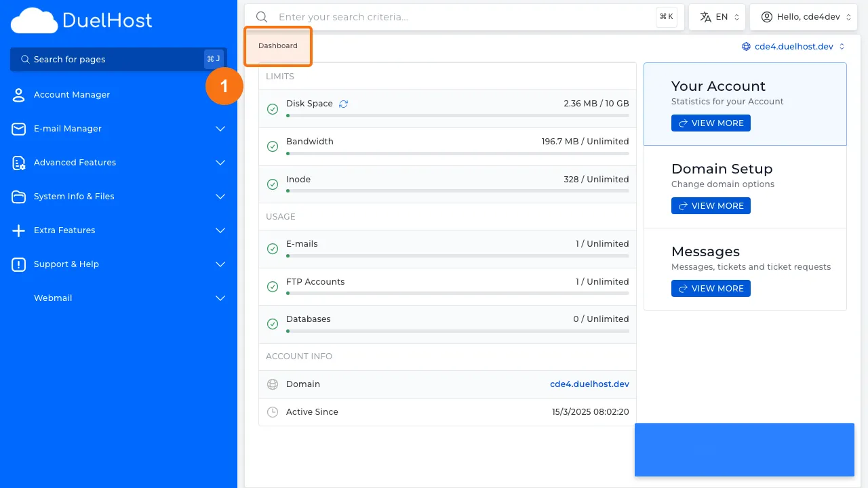This screenshot has width=868, height=488.
Task: Select the Advanced Features sidebar icon
Action: click(18, 162)
